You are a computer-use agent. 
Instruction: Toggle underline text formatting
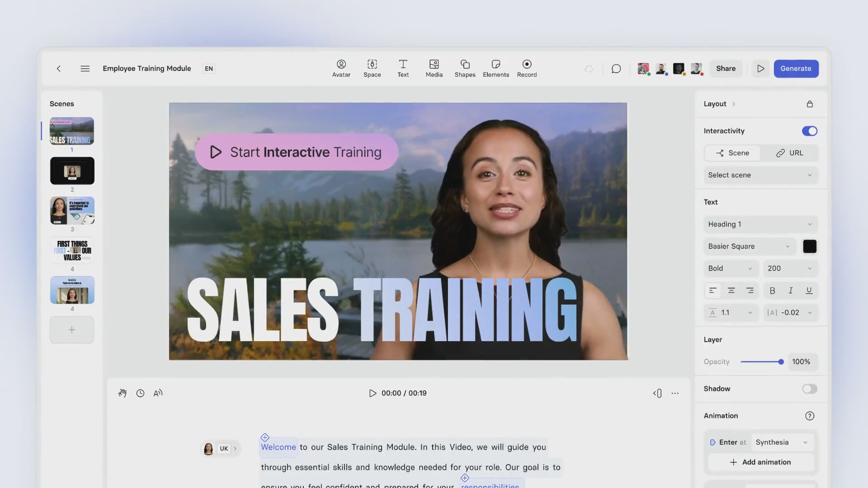[x=809, y=291]
